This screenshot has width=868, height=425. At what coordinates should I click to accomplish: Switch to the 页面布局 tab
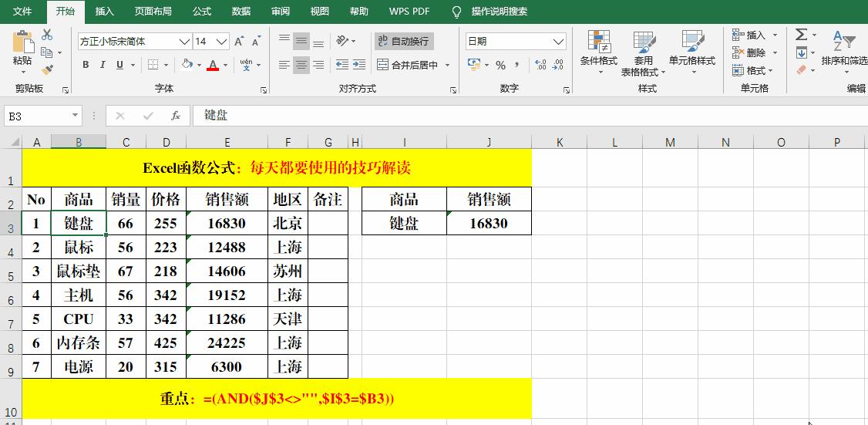(x=153, y=11)
